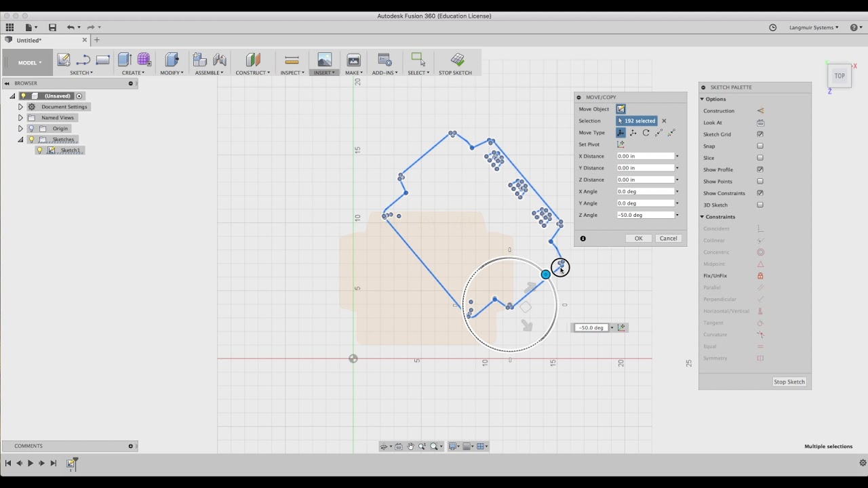The width and height of the screenshot is (868, 488).
Task: Click the X Distance input field
Action: pyautogui.click(x=644, y=156)
